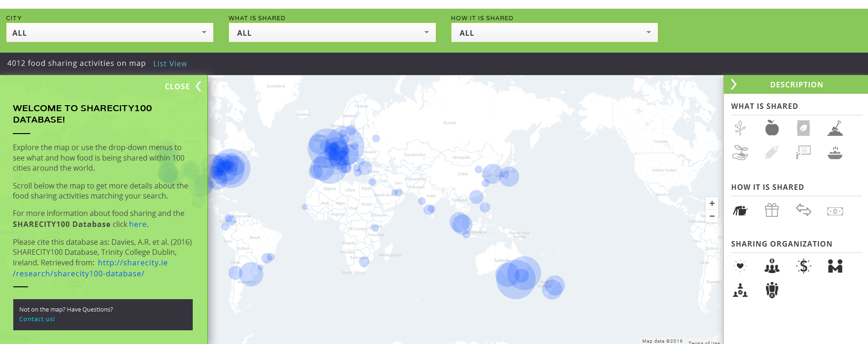
Task: Select the rolling pin icon
Action: [x=772, y=152]
